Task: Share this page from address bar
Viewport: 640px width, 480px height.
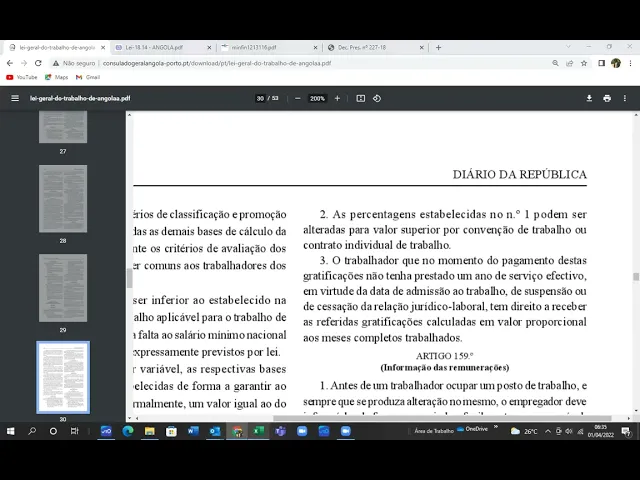Action: pos(570,63)
